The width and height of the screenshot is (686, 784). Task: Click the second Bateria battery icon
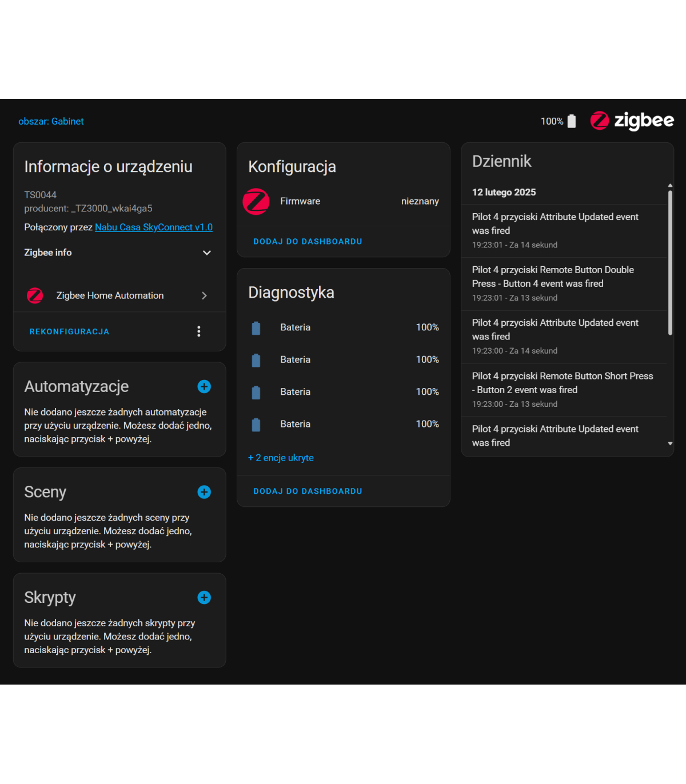(x=256, y=360)
